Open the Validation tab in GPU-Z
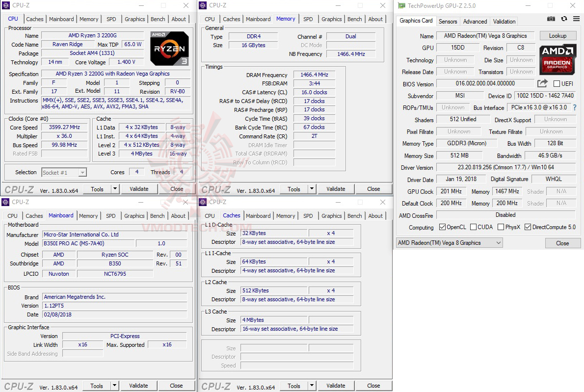 tap(504, 21)
